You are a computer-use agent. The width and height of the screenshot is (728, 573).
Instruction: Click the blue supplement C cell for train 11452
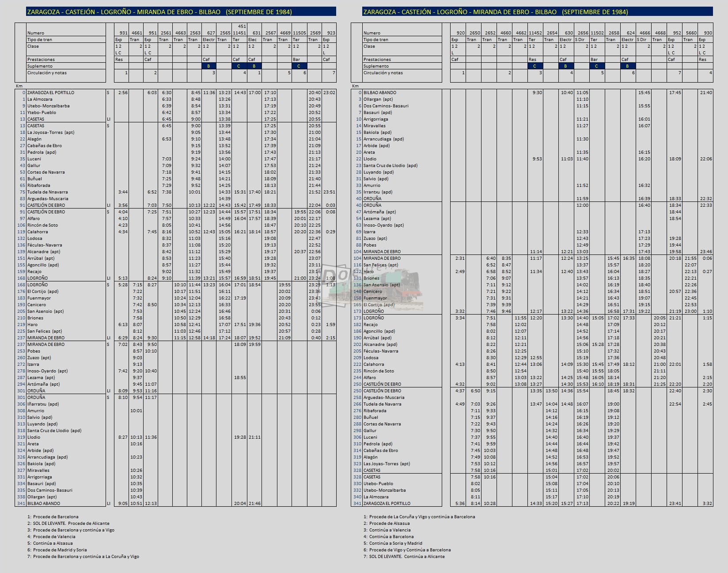(535, 66)
